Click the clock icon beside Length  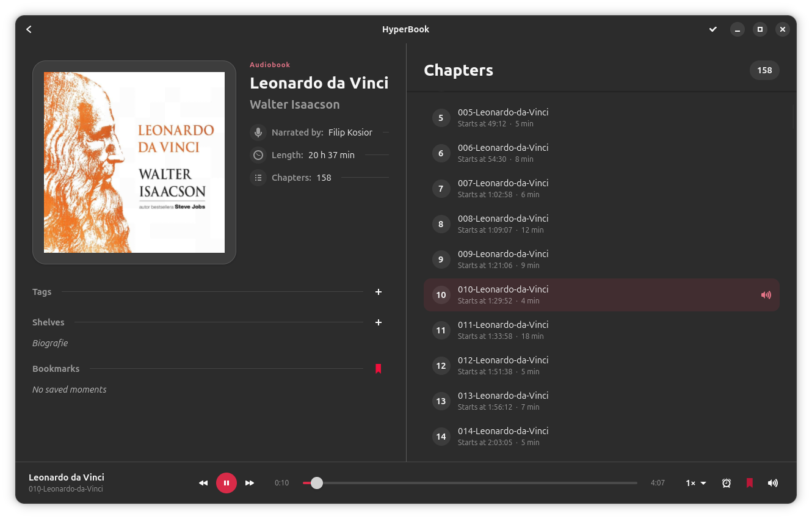click(x=258, y=155)
